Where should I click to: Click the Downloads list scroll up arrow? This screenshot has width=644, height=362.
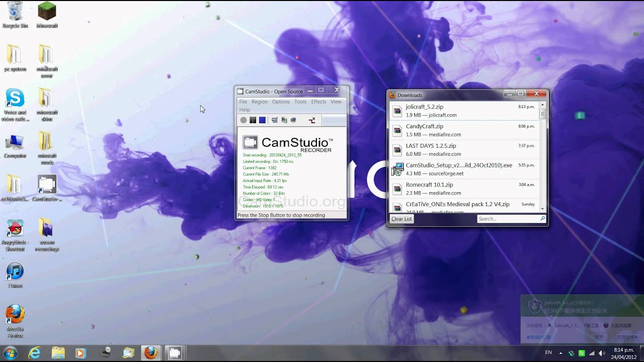(x=542, y=105)
